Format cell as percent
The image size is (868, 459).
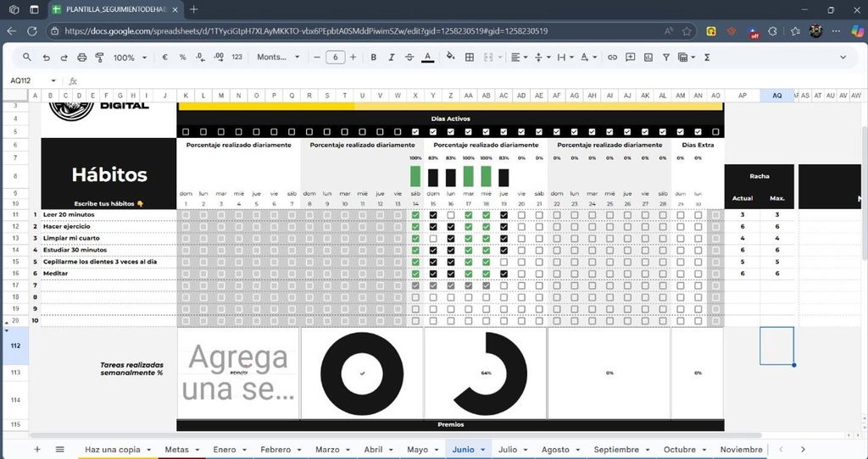point(183,57)
